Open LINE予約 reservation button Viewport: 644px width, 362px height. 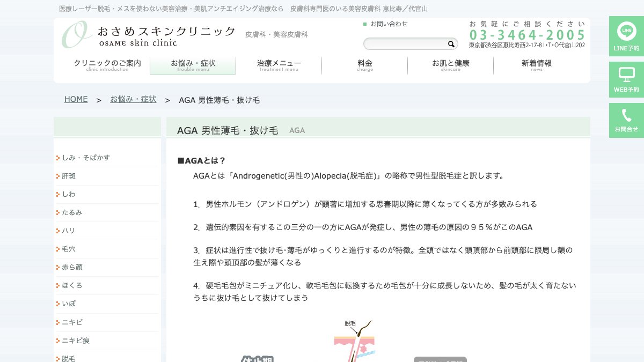(626, 36)
